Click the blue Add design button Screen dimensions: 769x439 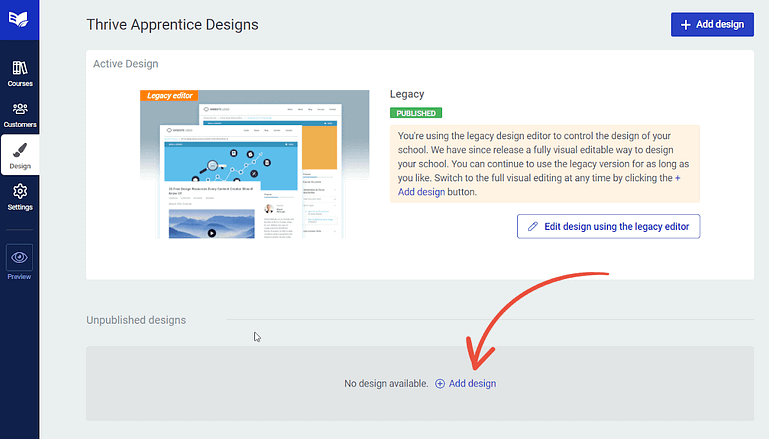click(x=712, y=25)
